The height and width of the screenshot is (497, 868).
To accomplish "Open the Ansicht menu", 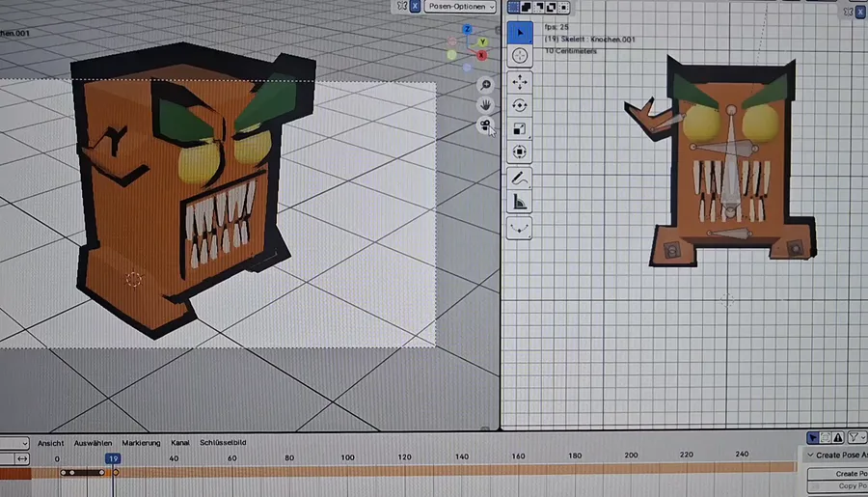I will point(50,443).
